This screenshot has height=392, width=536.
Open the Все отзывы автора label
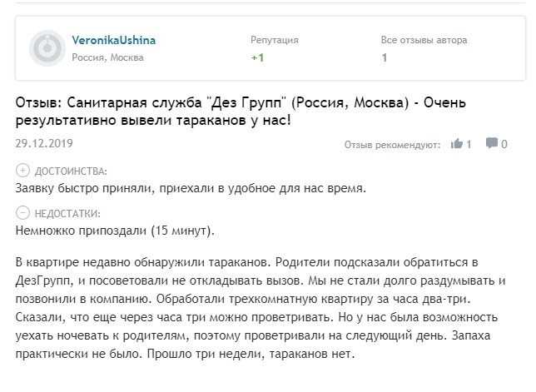pos(424,40)
